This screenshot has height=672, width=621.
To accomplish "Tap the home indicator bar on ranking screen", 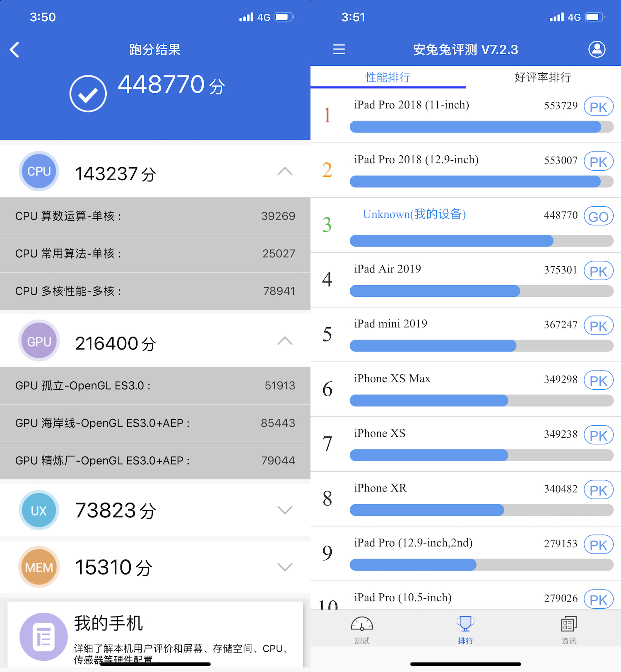I will click(465, 664).
